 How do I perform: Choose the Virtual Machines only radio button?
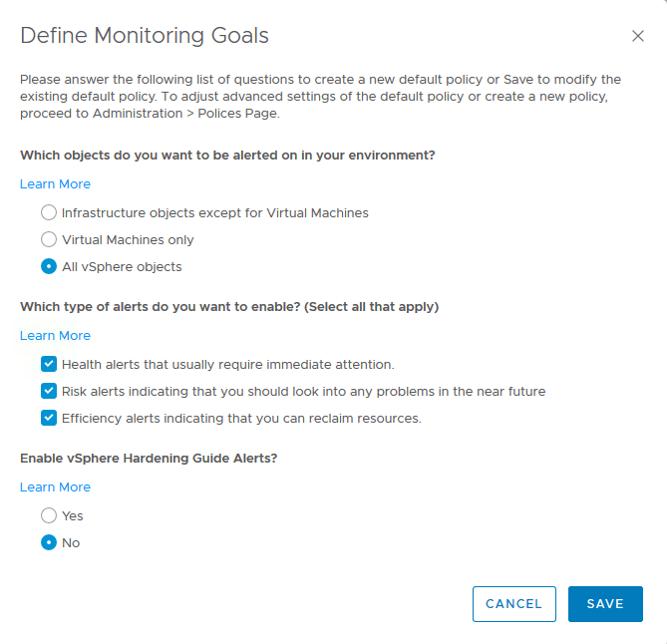click(x=49, y=239)
